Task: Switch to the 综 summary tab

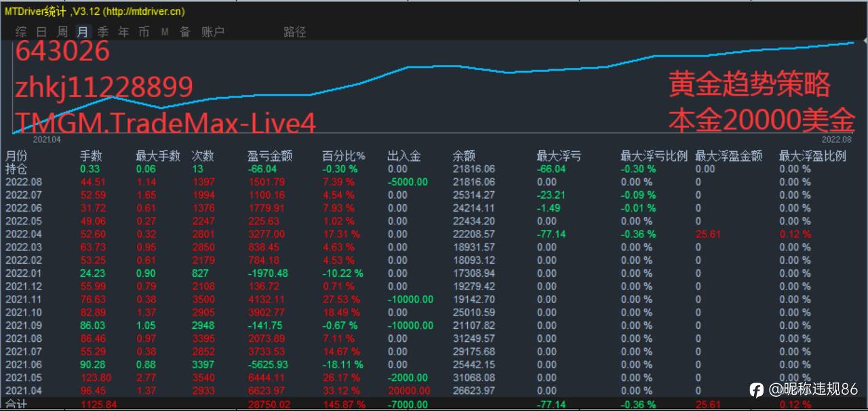Action: click(21, 32)
